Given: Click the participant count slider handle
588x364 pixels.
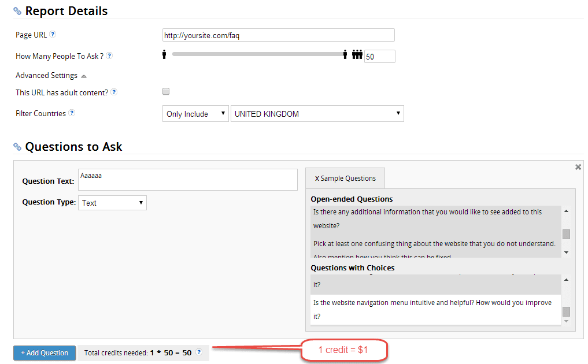Looking at the screenshot, I should click(345, 55).
